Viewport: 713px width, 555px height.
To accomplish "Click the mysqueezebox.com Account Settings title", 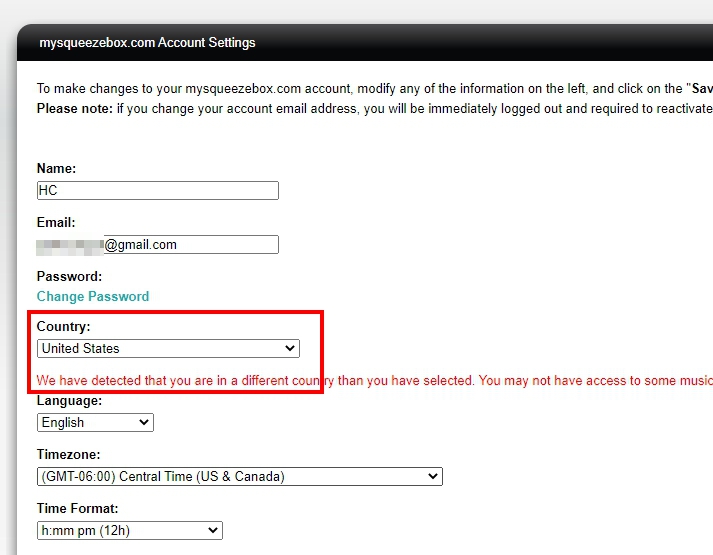I will [x=147, y=43].
